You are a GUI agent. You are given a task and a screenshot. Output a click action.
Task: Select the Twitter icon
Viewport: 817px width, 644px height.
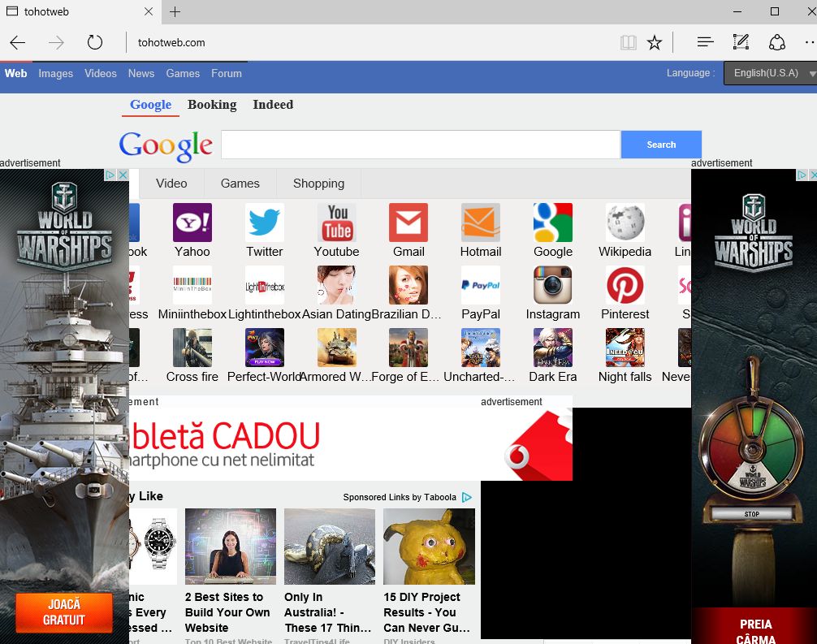(x=264, y=221)
